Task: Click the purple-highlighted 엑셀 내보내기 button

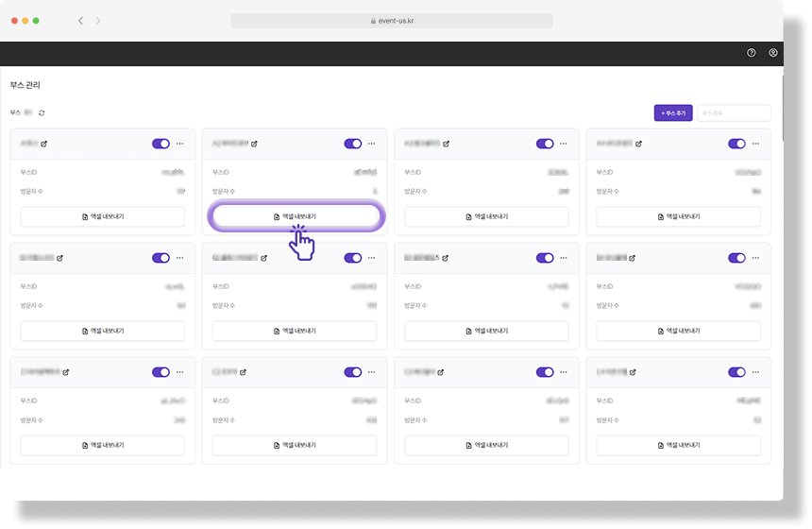Action: [x=296, y=216]
